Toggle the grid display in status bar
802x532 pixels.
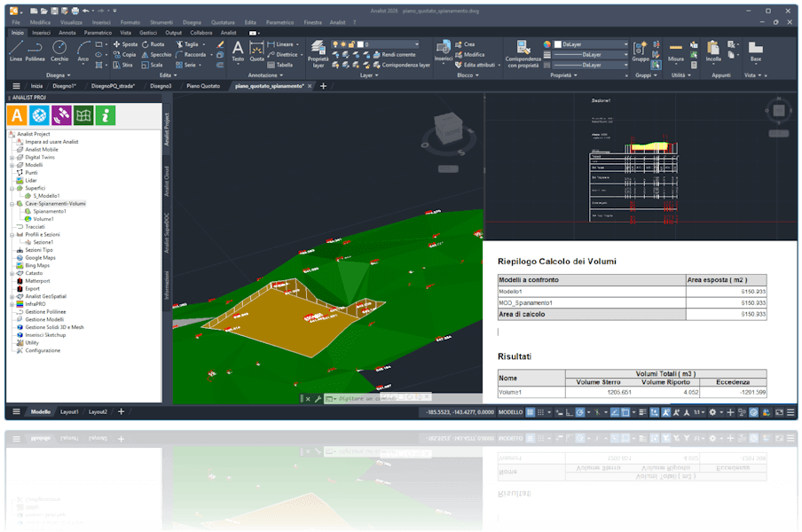[531, 412]
